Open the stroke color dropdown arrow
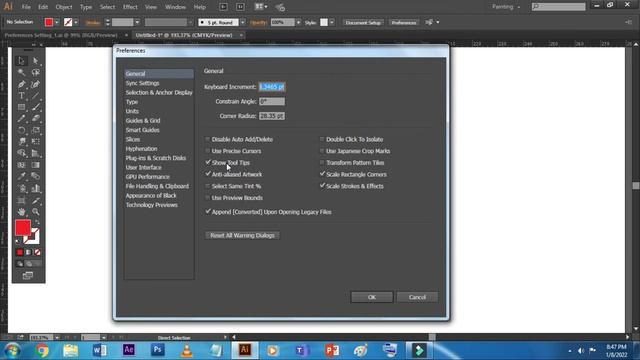This screenshot has height=360, width=640. point(76,22)
